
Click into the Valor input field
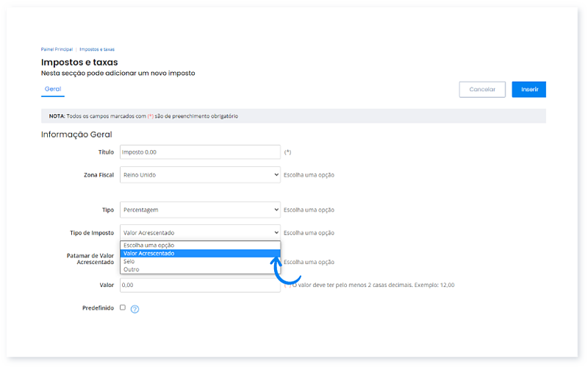[x=200, y=285]
